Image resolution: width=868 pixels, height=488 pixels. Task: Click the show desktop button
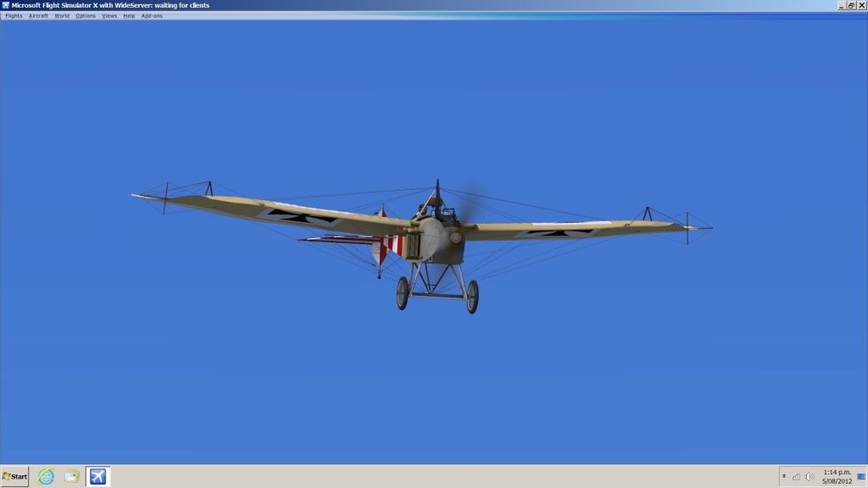[861, 476]
